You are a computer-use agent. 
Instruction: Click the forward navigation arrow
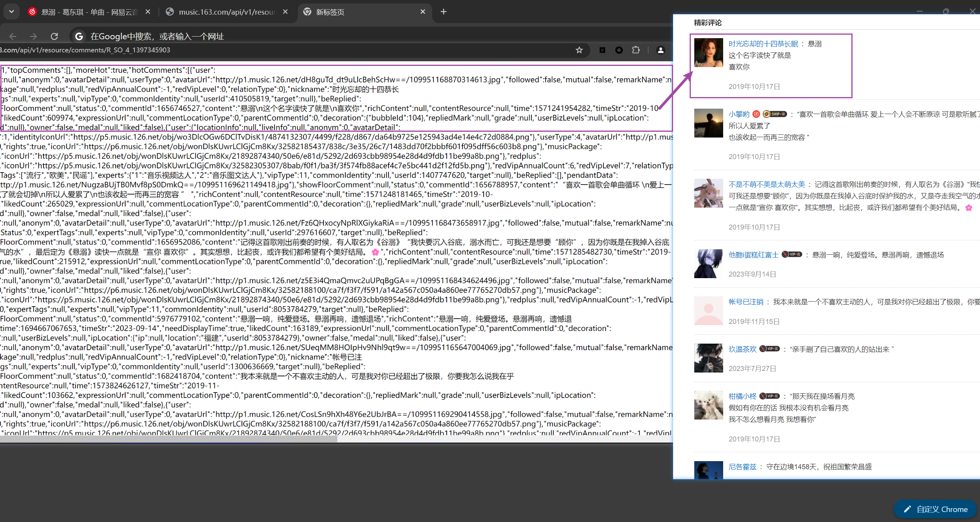coord(34,36)
